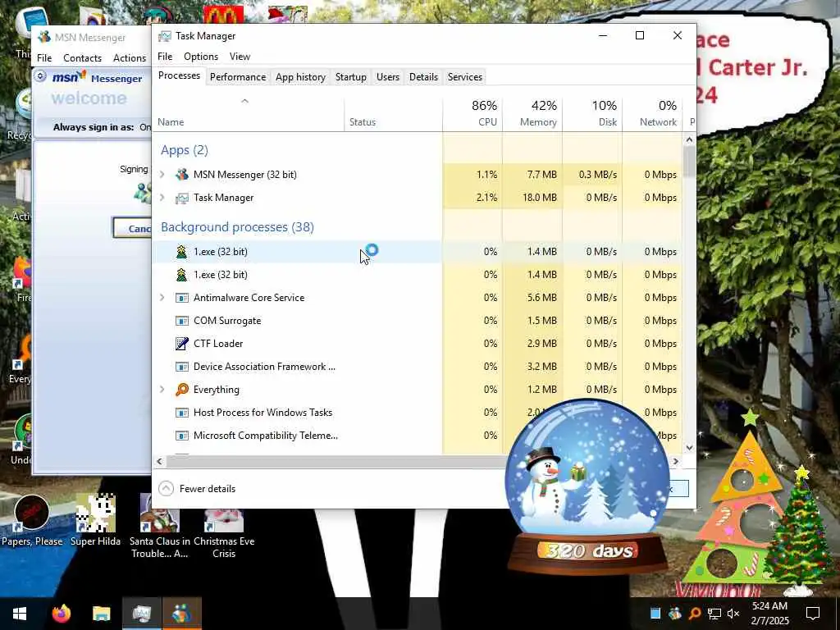
Task: Click the MSN Messenger taskbar button
Action: point(182,614)
